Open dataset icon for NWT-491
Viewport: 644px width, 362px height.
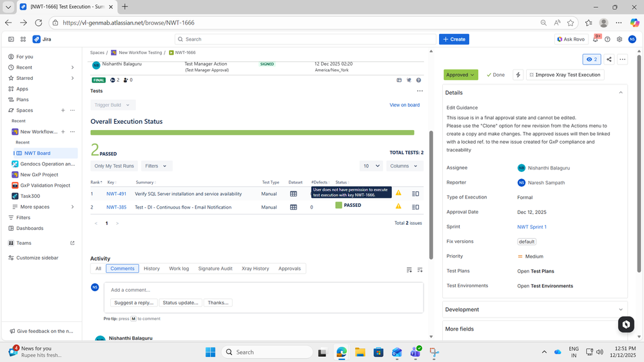[293, 194]
